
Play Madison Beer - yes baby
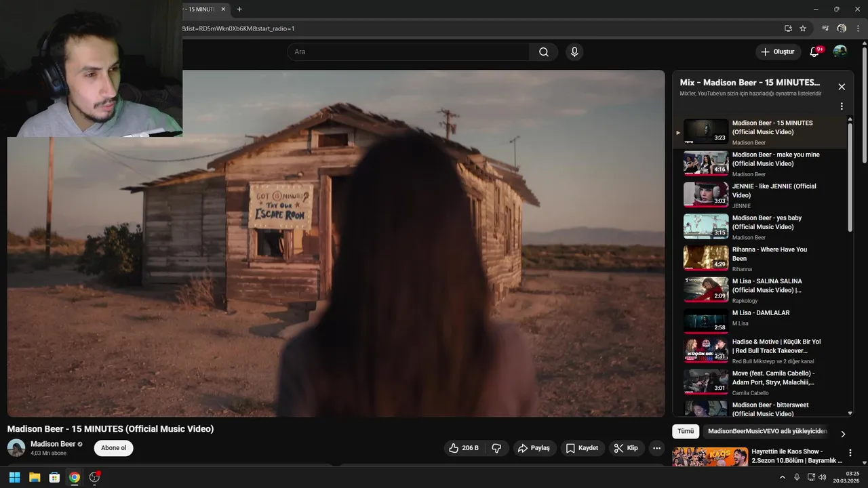click(760, 227)
